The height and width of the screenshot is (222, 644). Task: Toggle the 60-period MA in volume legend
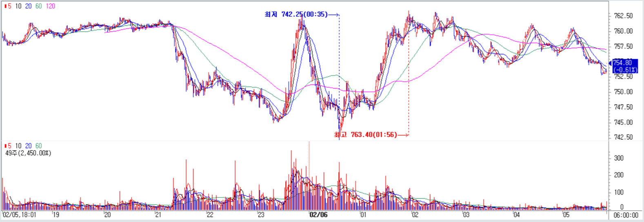click(38, 146)
